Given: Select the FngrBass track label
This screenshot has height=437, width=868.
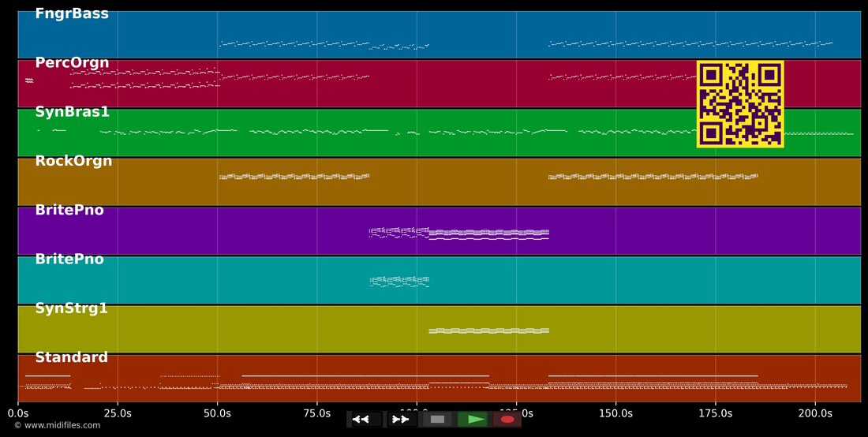Looking at the screenshot, I should tap(72, 14).
